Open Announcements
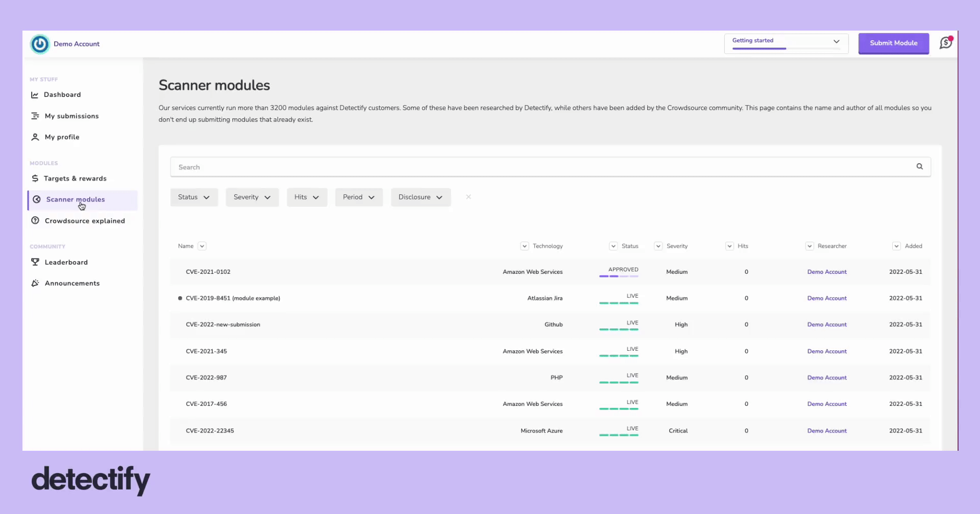980x514 pixels. (x=72, y=283)
